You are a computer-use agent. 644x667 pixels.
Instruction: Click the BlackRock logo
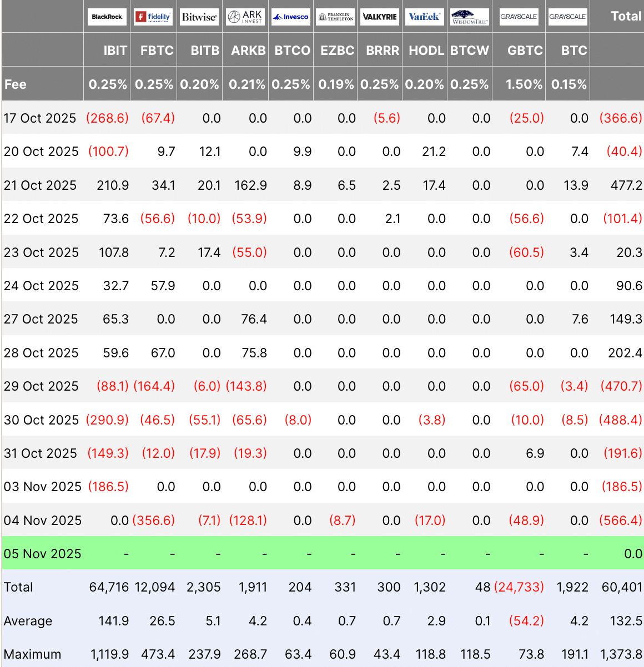(107, 17)
